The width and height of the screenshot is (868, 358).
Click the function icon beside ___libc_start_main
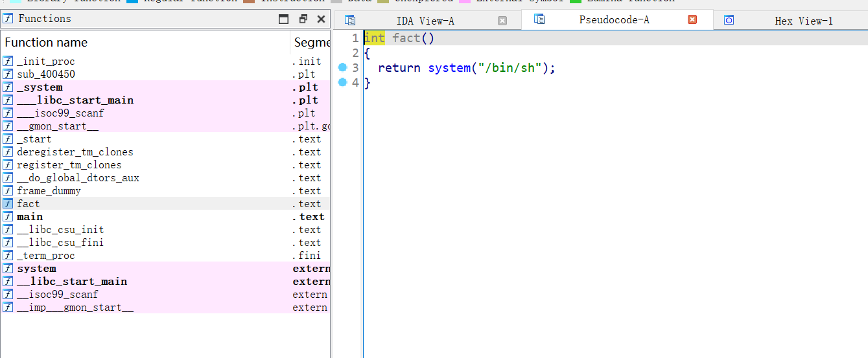[x=8, y=100]
